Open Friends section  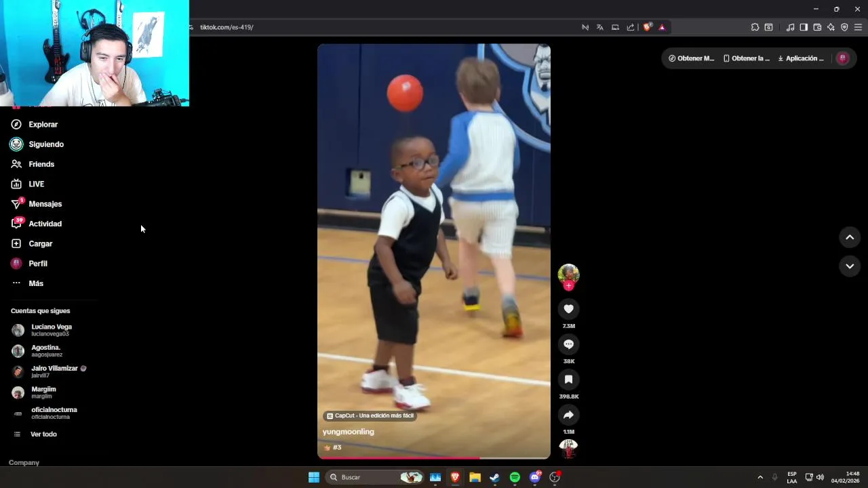[41, 164]
